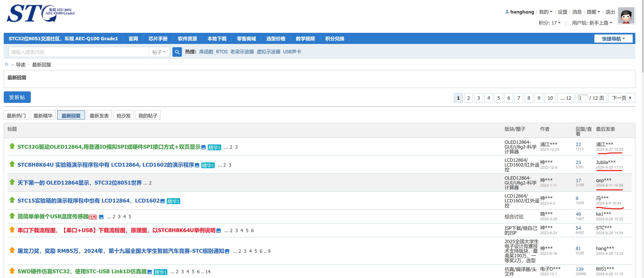
Task: Click 精华1 badge on STC8H8K64U thread
Action: [208, 166]
